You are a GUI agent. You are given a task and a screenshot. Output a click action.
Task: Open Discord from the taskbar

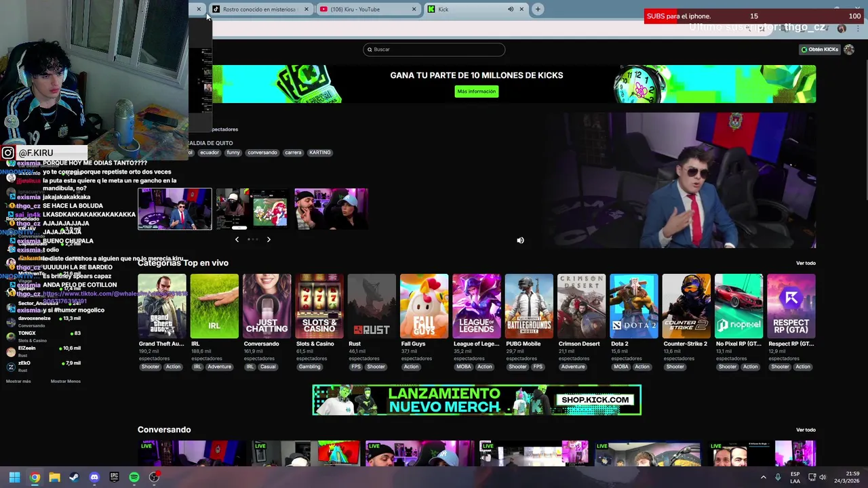pos(94,477)
